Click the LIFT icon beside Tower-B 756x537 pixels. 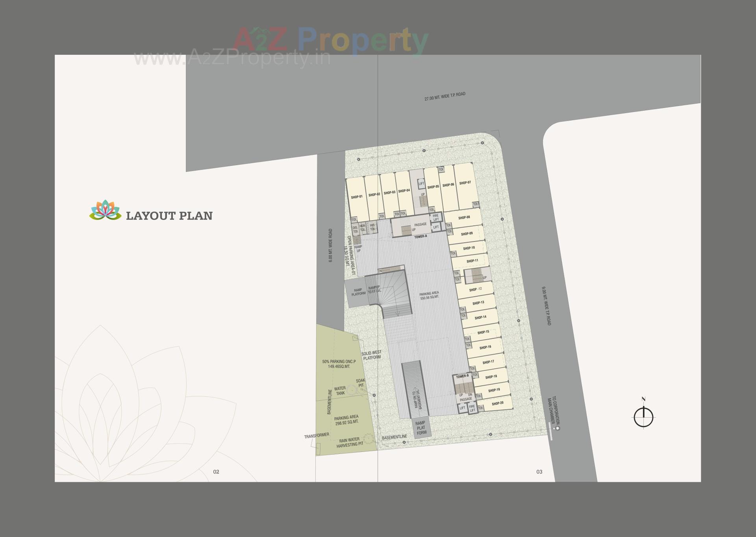coord(463,407)
